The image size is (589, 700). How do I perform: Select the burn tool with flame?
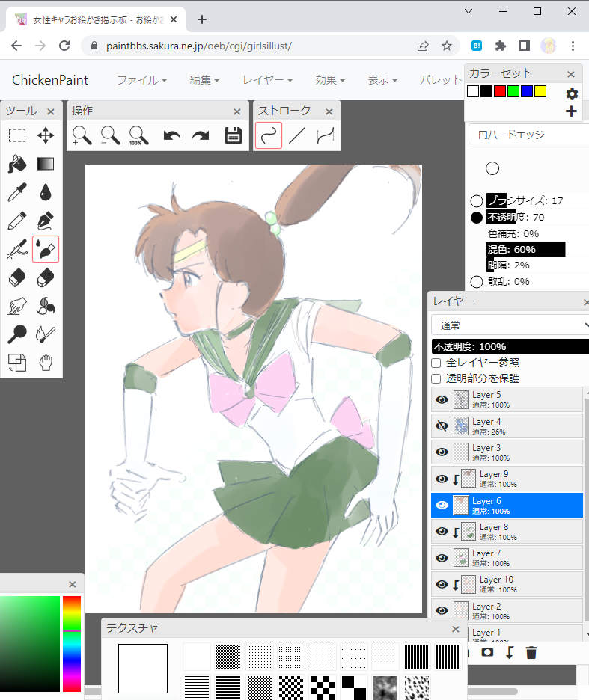46,334
